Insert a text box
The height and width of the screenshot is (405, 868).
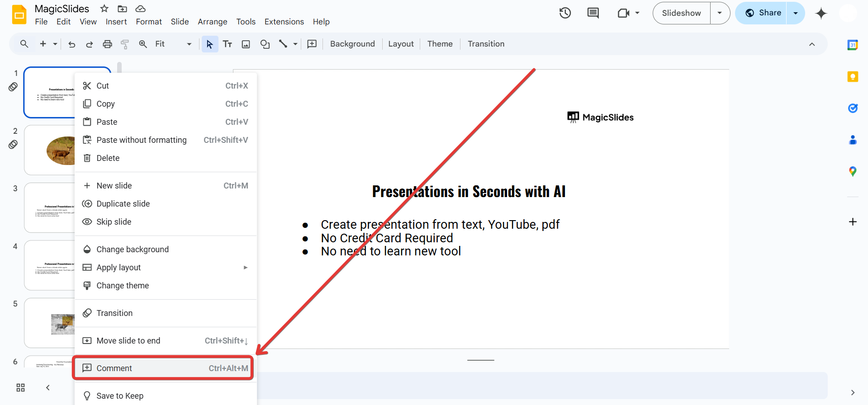(228, 44)
